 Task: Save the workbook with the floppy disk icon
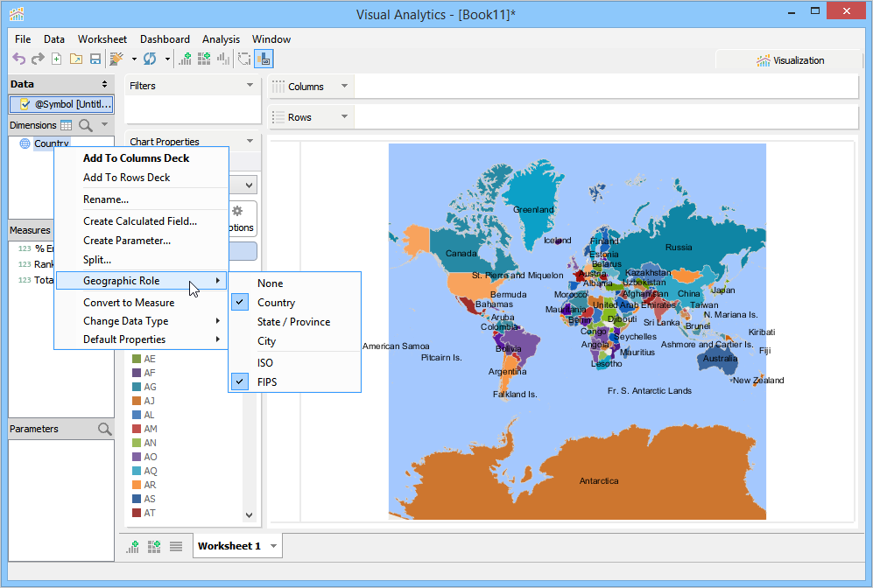[95, 59]
